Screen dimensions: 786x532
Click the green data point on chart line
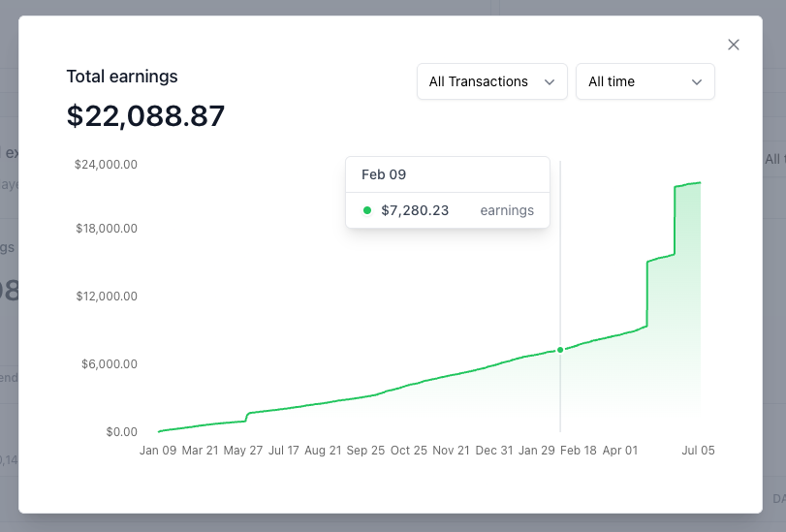[x=560, y=350]
